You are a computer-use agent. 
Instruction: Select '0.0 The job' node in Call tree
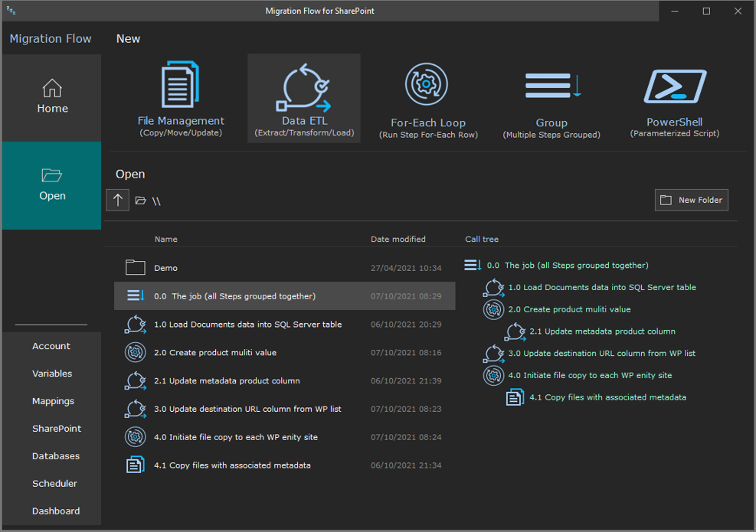[x=568, y=266]
